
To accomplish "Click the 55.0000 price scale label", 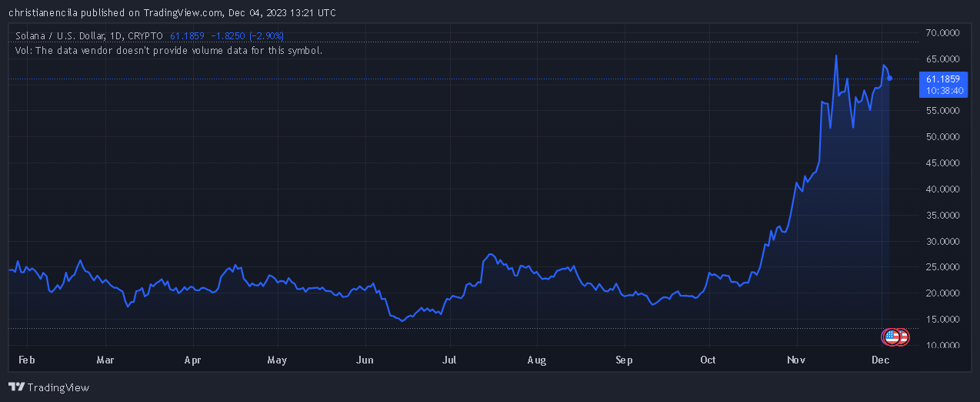I will pos(942,111).
